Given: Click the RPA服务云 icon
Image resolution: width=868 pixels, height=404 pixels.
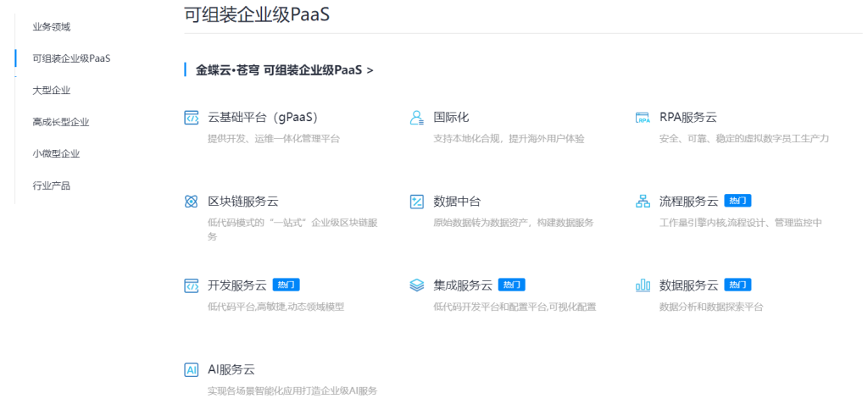Looking at the screenshot, I should 643,118.
